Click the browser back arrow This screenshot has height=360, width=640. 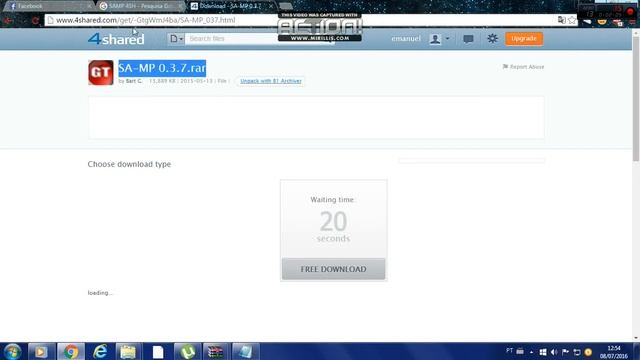coord(8,20)
